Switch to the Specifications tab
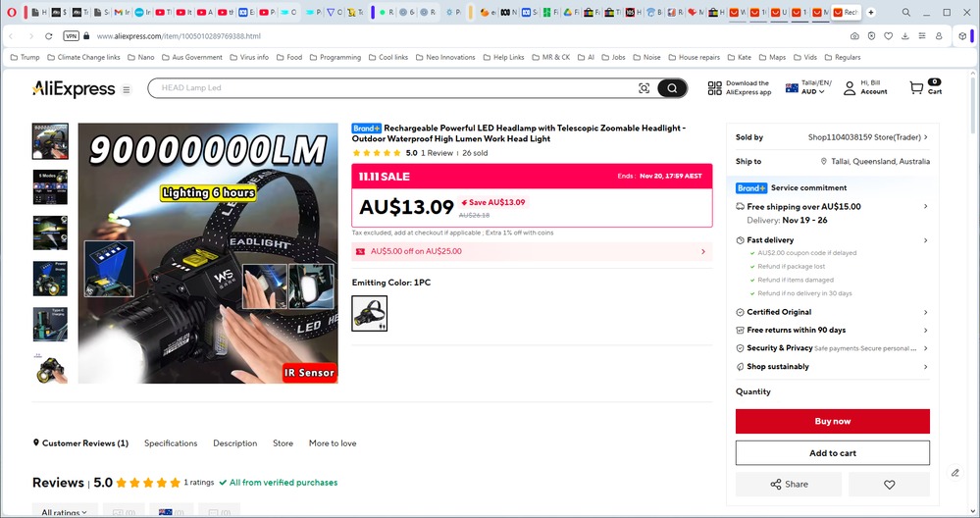Image resolution: width=980 pixels, height=518 pixels. tap(171, 443)
